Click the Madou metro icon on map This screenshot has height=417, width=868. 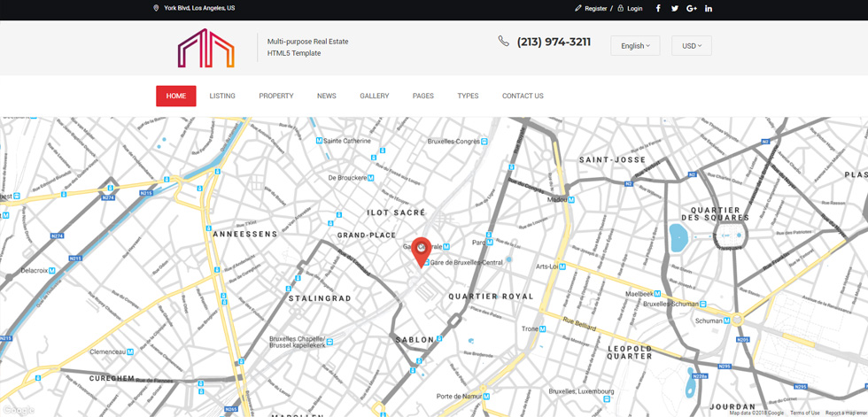point(570,200)
